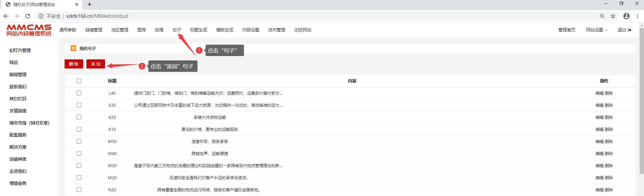Check the select-all checkbox in header
The width and height of the screenshot is (644, 196).
click(79, 81)
